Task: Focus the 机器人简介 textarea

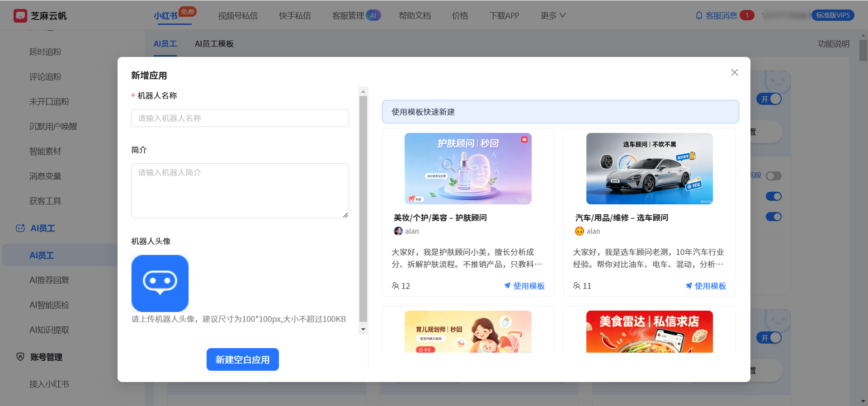Action: coord(240,191)
